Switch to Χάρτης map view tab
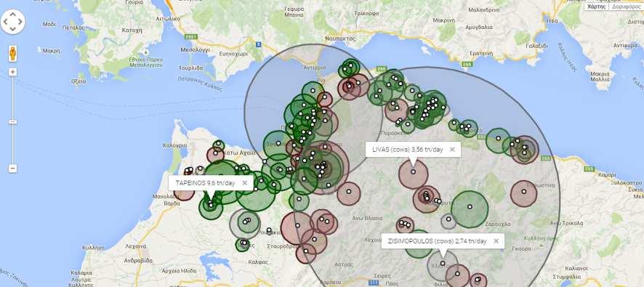The height and width of the screenshot is (287, 644). (x=596, y=7)
